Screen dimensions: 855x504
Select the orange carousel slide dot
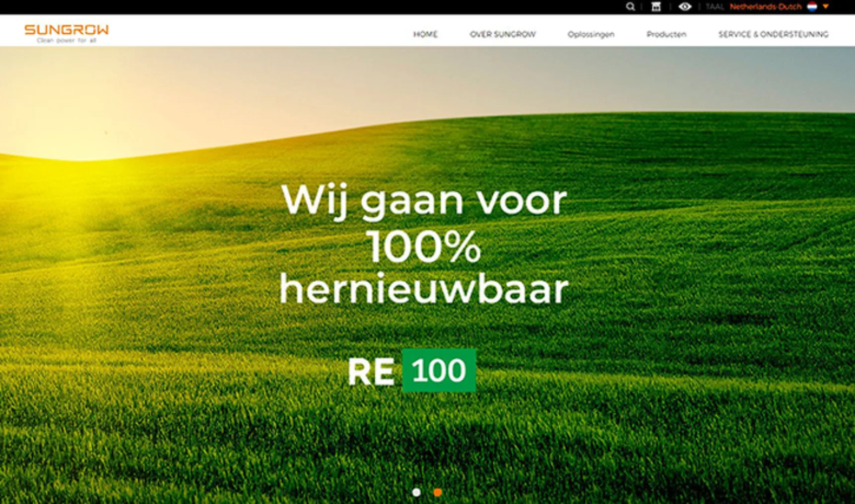click(x=437, y=492)
